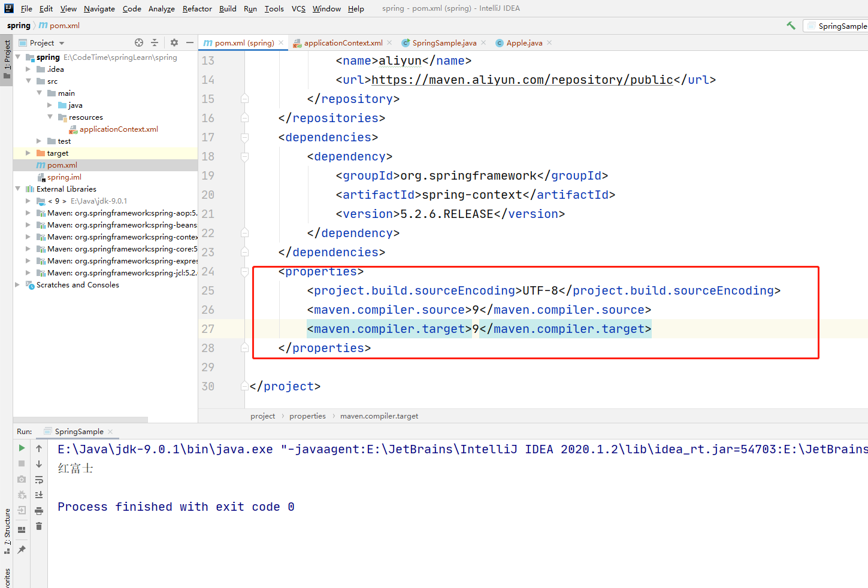Open the File menu

tap(26, 8)
